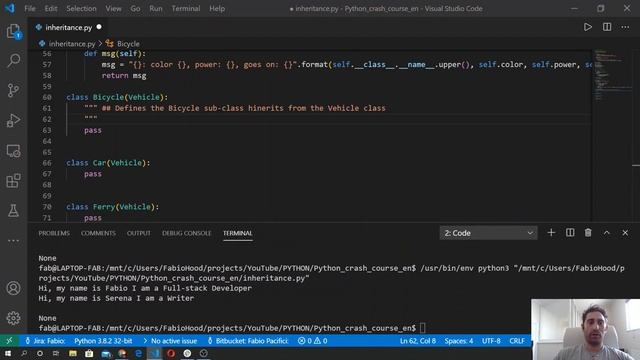Open the Help menu

[217, 8]
